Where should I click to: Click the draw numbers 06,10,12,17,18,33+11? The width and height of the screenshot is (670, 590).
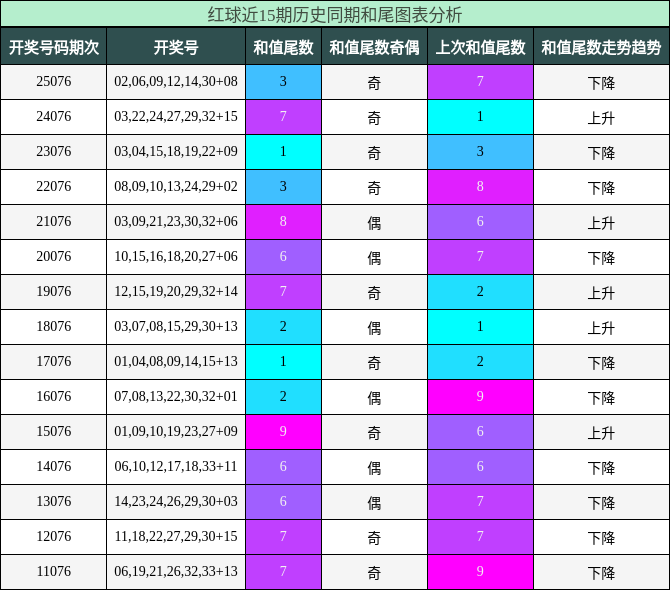click(176, 467)
